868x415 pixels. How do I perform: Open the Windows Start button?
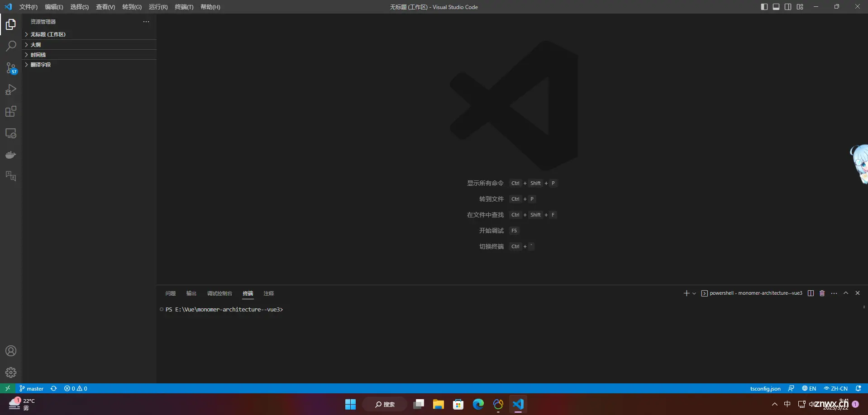(350, 404)
